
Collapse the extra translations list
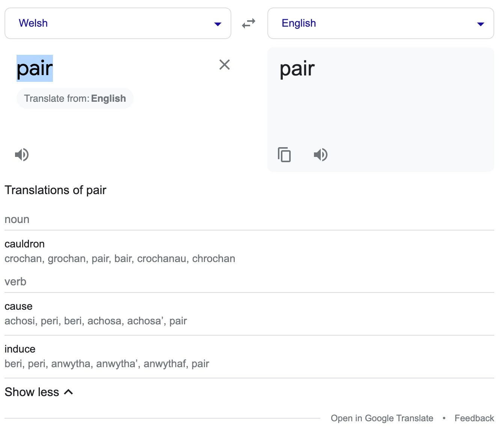click(32, 392)
